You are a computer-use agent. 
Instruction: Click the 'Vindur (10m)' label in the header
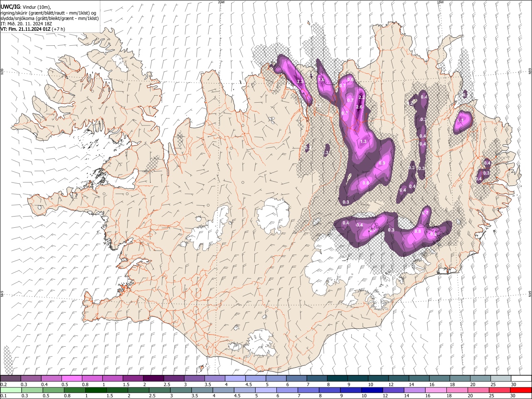tap(36, 7)
